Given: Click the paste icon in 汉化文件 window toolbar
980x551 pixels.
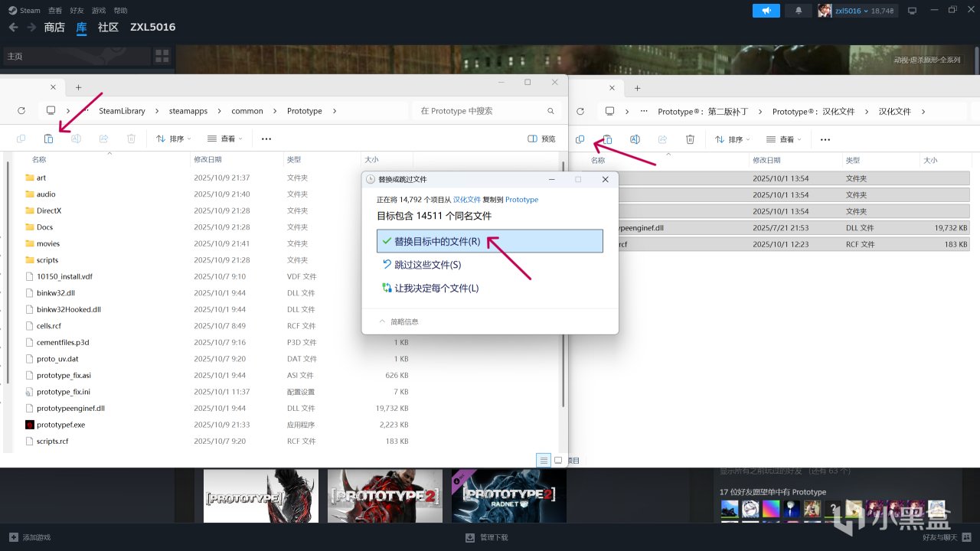Looking at the screenshot, I should point(607,139).
